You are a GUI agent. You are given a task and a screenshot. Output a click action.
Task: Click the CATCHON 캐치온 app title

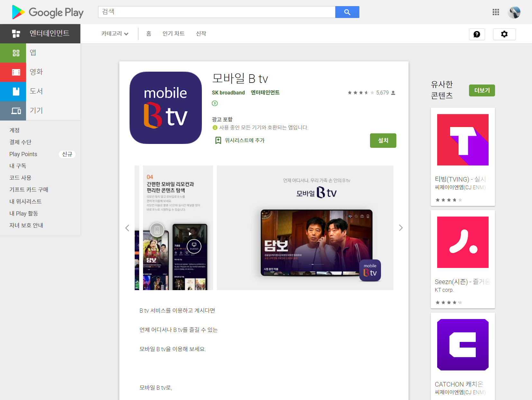459,384
